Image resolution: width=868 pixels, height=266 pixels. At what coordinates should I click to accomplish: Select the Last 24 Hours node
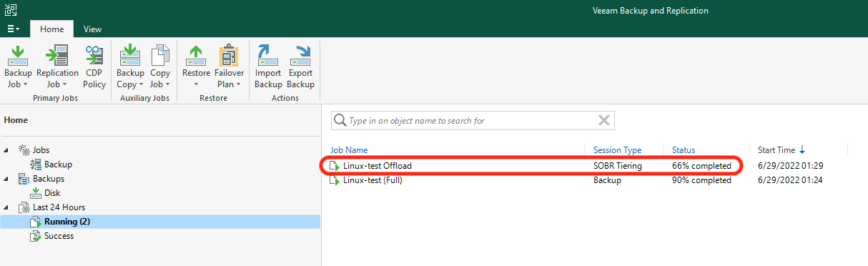pos(59,207)
